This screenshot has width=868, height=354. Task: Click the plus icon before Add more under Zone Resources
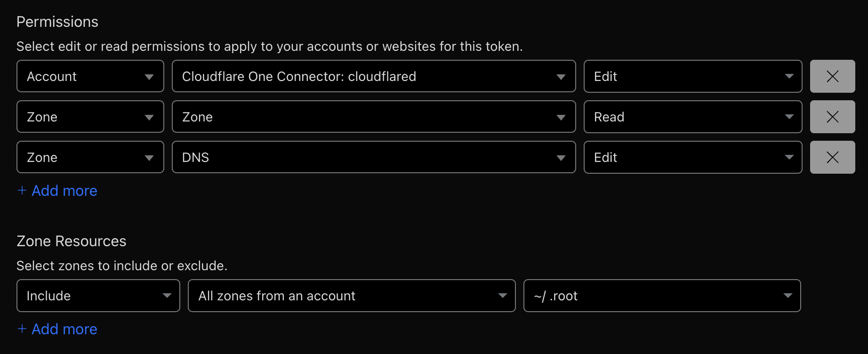tap(22, 329)
